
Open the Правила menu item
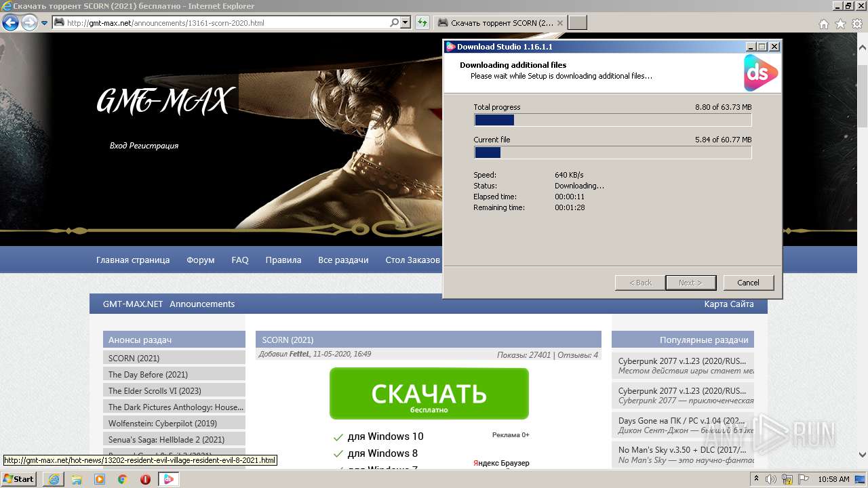(283, 260)
